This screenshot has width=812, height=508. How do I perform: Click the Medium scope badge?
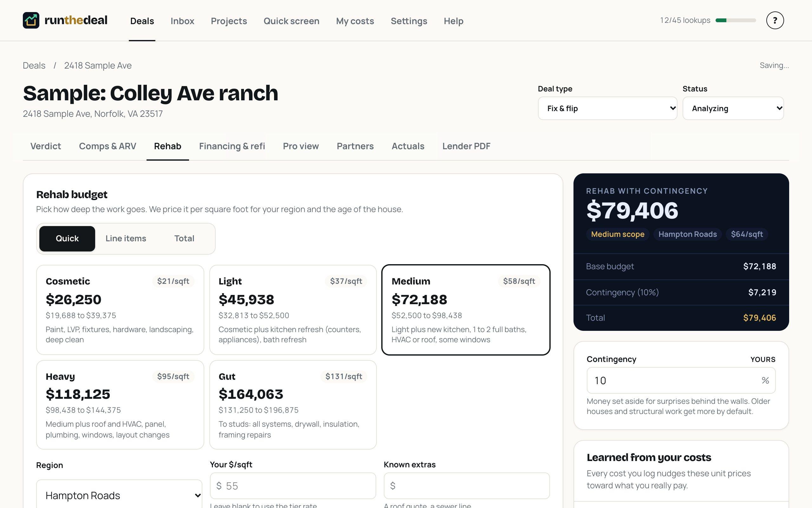[x=617, y=234]
